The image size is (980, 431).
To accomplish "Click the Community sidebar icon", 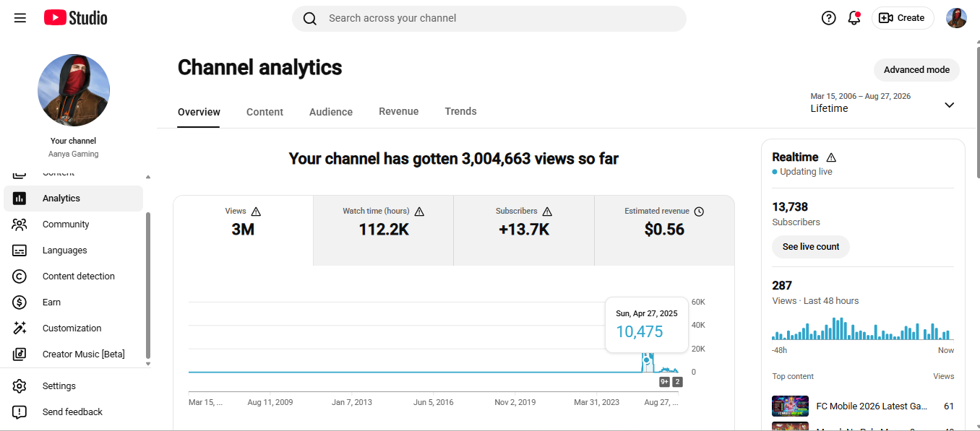I will (20, 225).
